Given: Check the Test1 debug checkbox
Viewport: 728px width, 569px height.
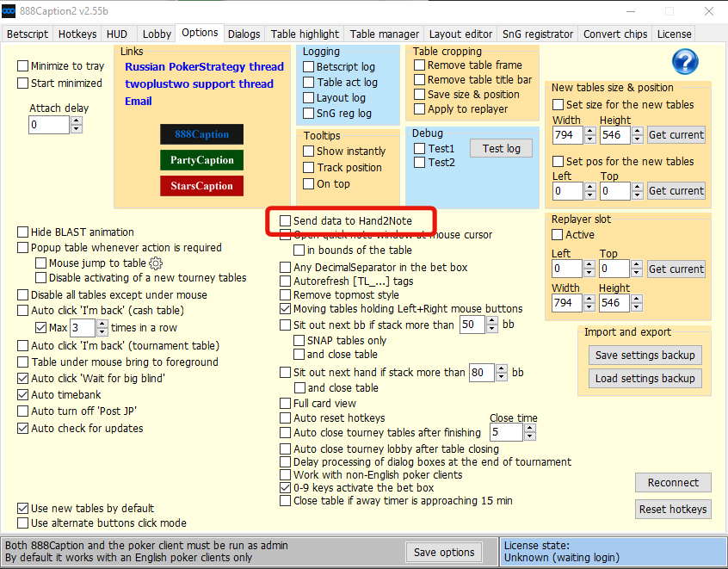Looking at the screenshot, I should 419,149.
